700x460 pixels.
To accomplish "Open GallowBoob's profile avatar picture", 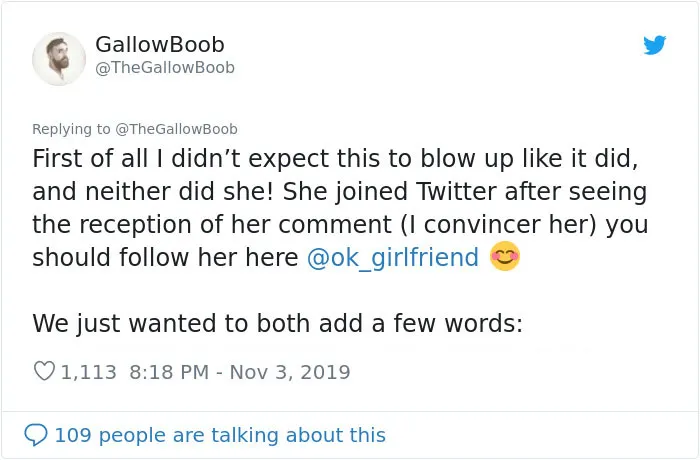I will (59, 59).
